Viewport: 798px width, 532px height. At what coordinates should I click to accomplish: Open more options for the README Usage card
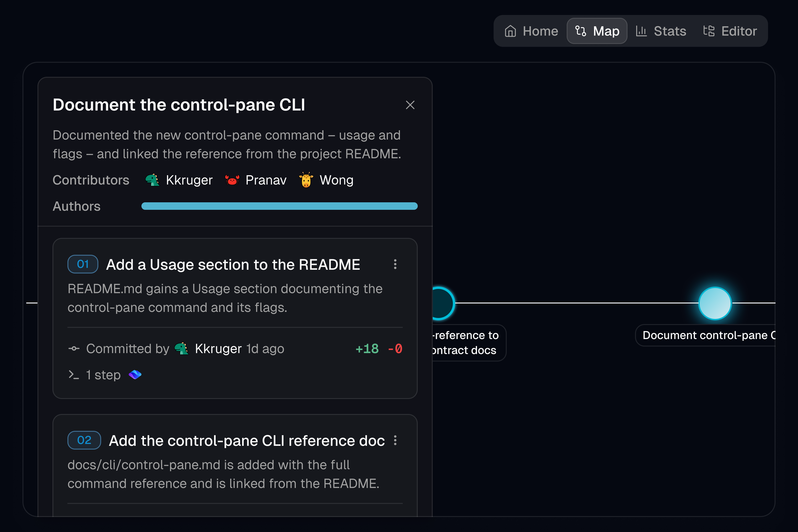pyautogui.click(x=395, y=264)
